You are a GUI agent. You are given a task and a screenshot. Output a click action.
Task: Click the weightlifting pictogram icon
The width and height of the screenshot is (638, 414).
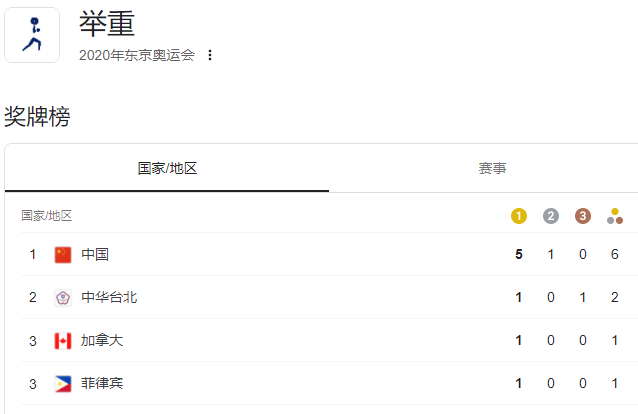[x=32, y=35]
